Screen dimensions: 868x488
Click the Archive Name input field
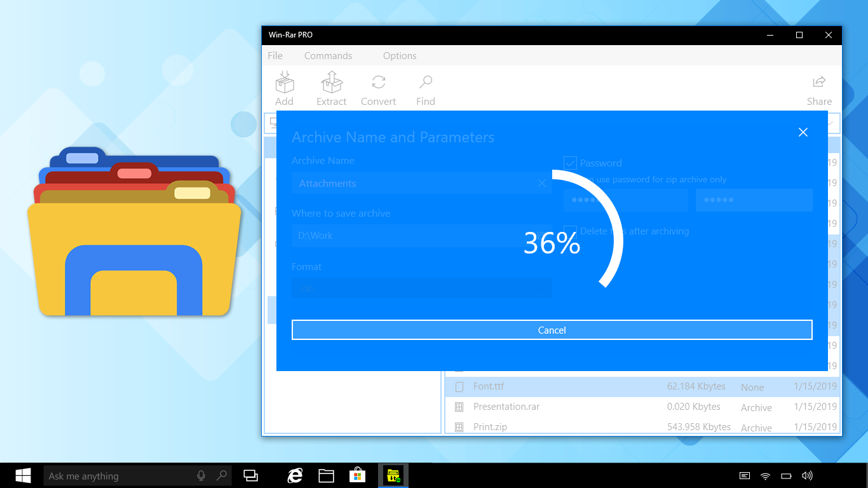pyautogui.click(x=421, y=183)
